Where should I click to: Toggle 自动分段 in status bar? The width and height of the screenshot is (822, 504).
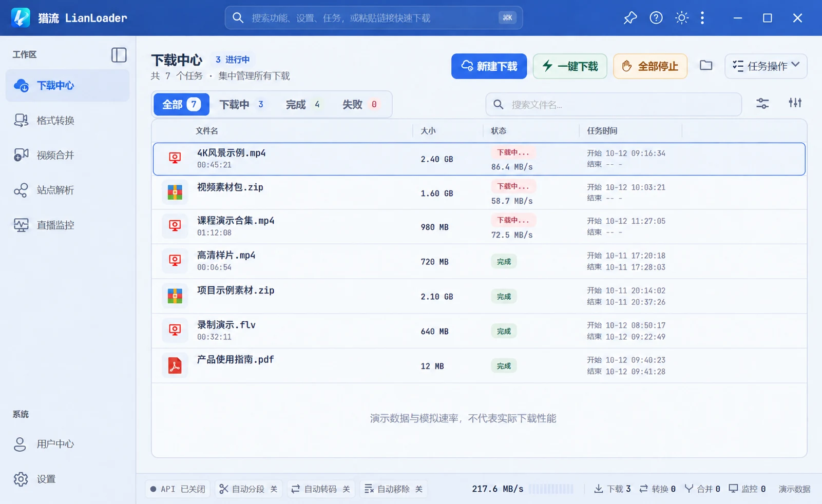pyautogui.click(x=248, y=489)
